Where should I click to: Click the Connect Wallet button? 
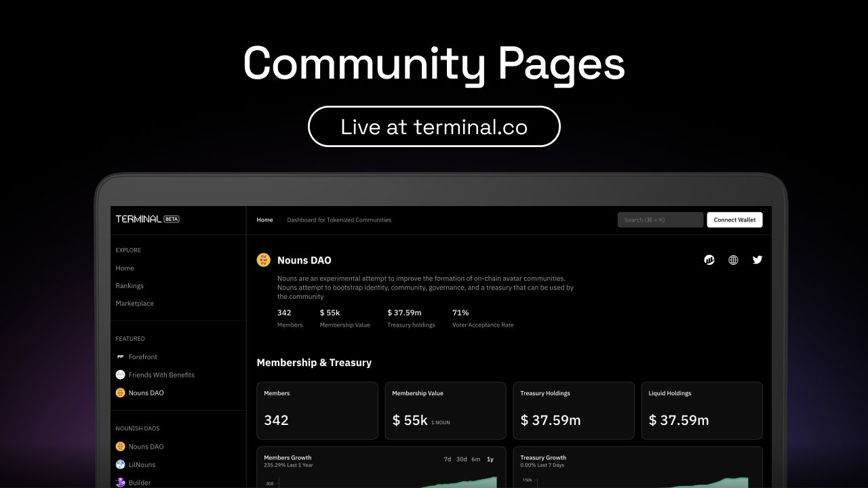pyautogui.click(x=734, y=220)
